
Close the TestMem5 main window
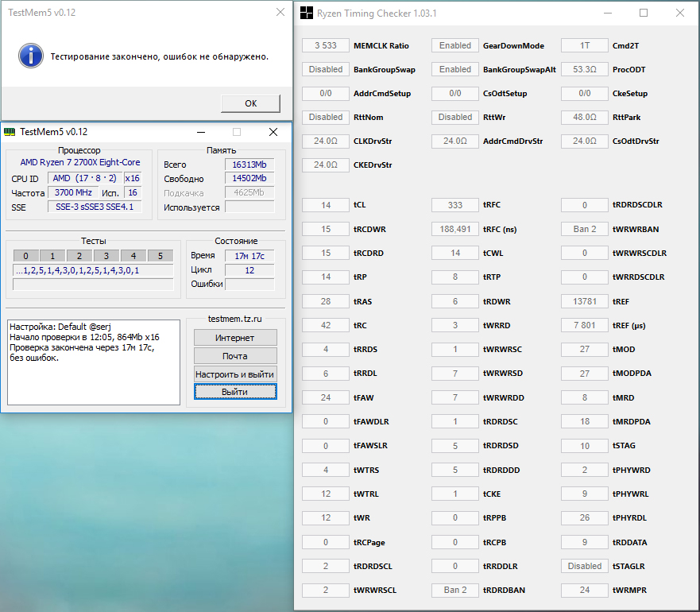[273, 132]
